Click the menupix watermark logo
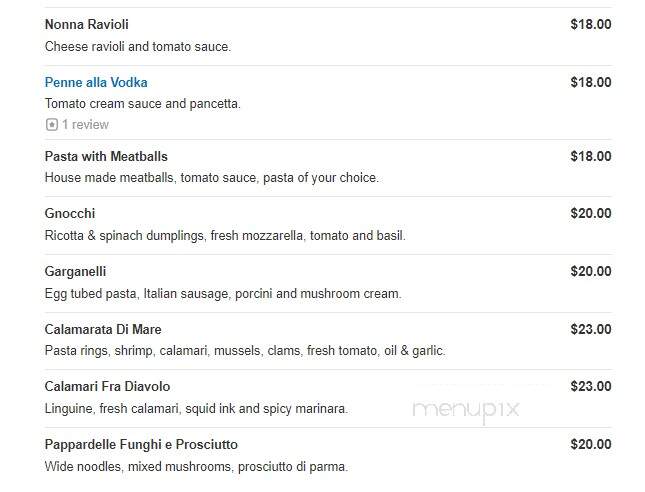Image resolution: width=645 pixels, height=492 pixels. pyautogui.click(x=466, y=410)
